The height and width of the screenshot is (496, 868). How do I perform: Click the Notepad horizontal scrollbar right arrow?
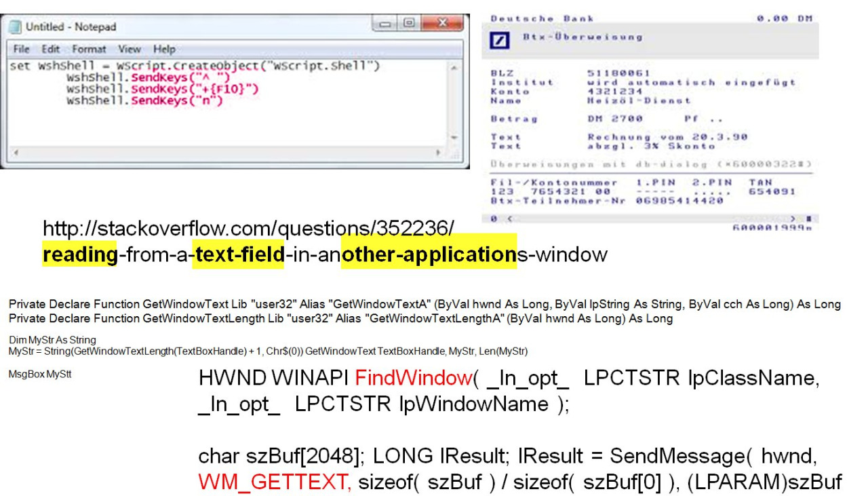point(439,153)
